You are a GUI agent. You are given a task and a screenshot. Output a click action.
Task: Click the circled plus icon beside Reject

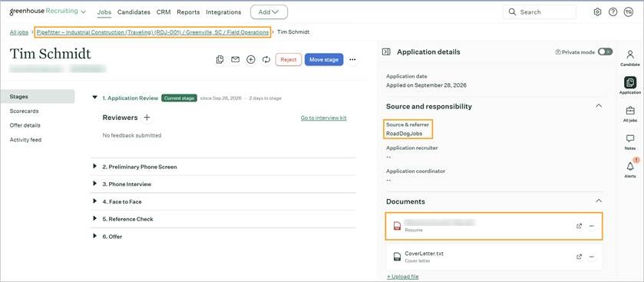tap(250, 60)
